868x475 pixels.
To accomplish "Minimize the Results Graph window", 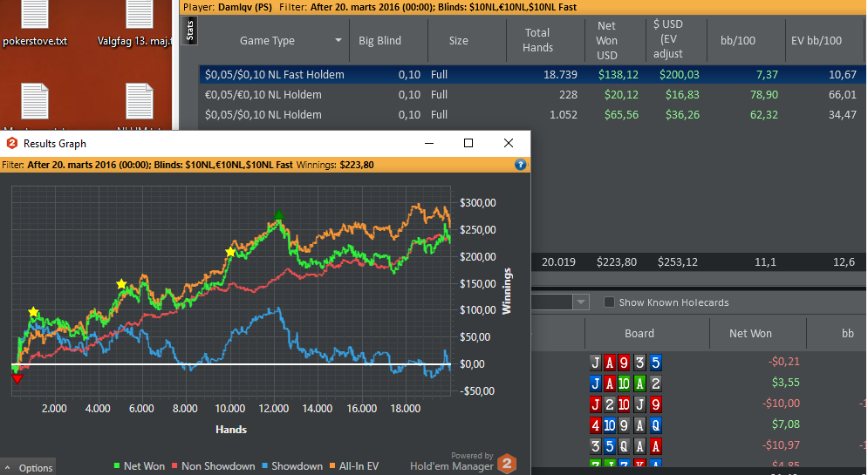I will pyautogui.click(x=429, y=143).
